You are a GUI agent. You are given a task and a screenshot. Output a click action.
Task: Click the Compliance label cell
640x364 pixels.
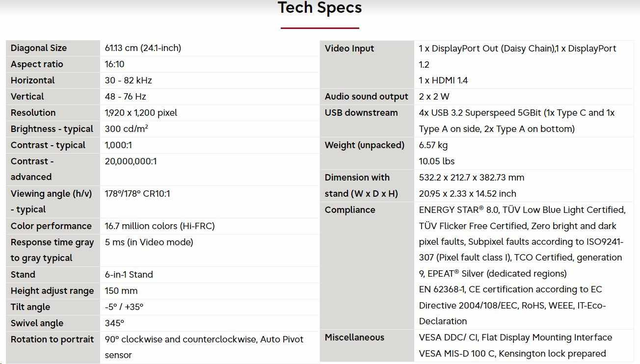[350, 210]
